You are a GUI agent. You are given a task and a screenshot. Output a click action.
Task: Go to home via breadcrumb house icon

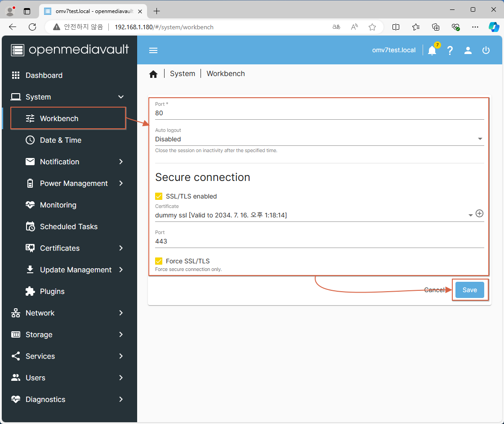tap(153, 74)
